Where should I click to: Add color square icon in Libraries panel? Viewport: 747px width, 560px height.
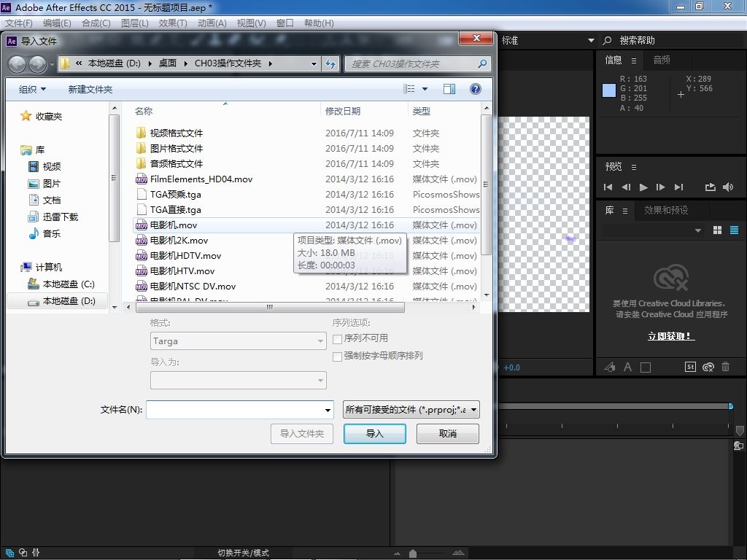[646, 367]
